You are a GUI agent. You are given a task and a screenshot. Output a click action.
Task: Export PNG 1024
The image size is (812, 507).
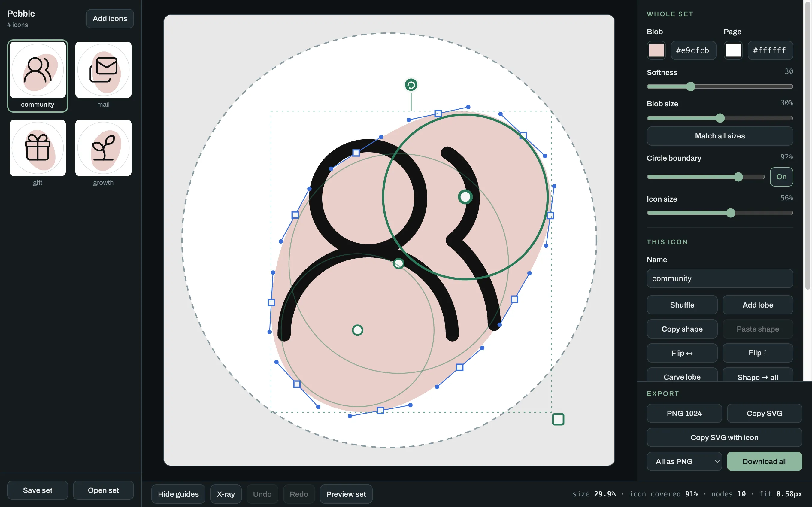[x=684, y=414]
